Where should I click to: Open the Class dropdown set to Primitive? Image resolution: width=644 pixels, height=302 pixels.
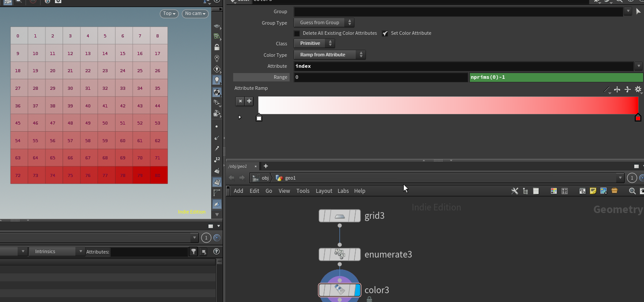pyautogui.click(x=314, y=43)
